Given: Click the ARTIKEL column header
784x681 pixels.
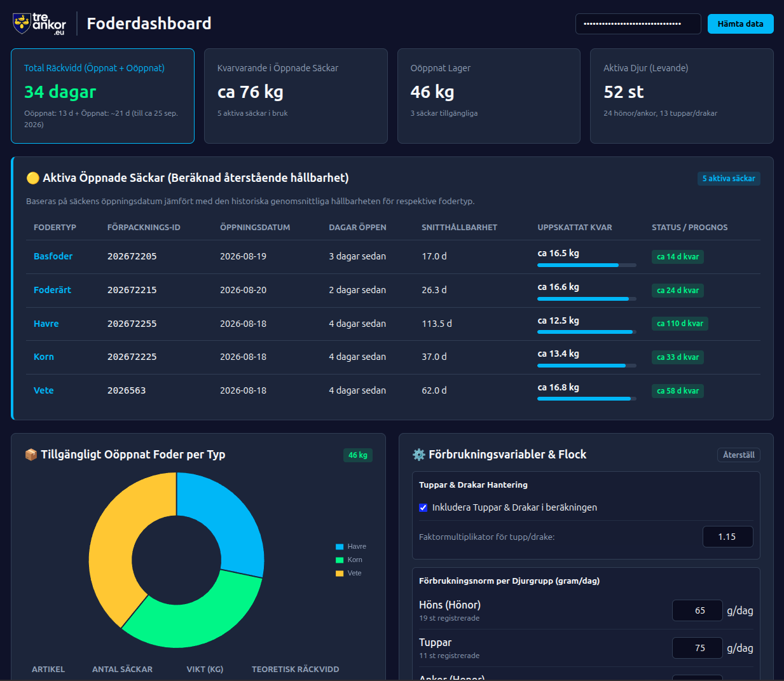Looking at the screenshot, I should tap(48, 669).
